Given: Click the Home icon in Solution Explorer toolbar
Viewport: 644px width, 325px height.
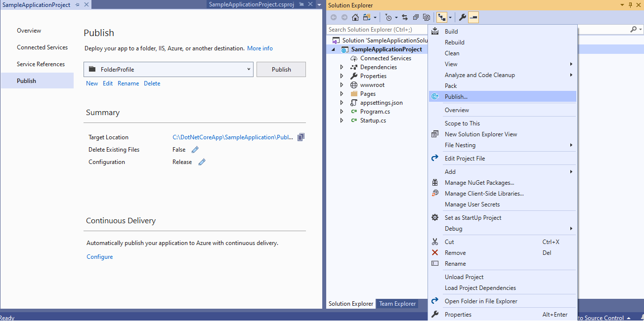Looking at the screenshot, I should point(355,18).
